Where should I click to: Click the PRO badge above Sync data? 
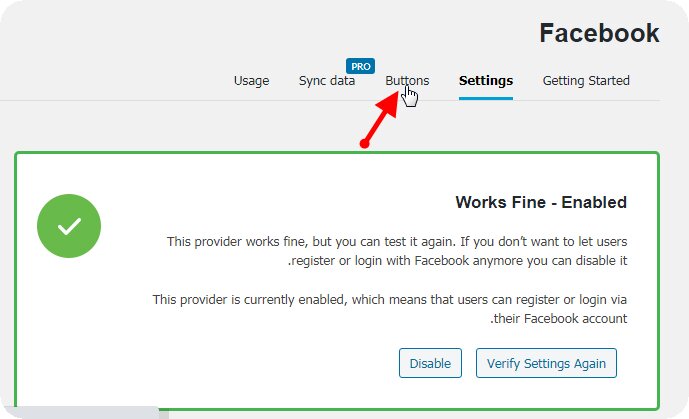click(x=359, y=66)
